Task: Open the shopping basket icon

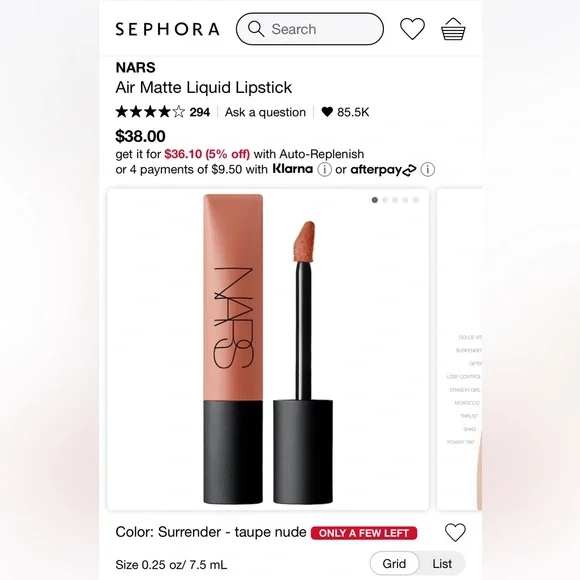Action: pos(453,28)
